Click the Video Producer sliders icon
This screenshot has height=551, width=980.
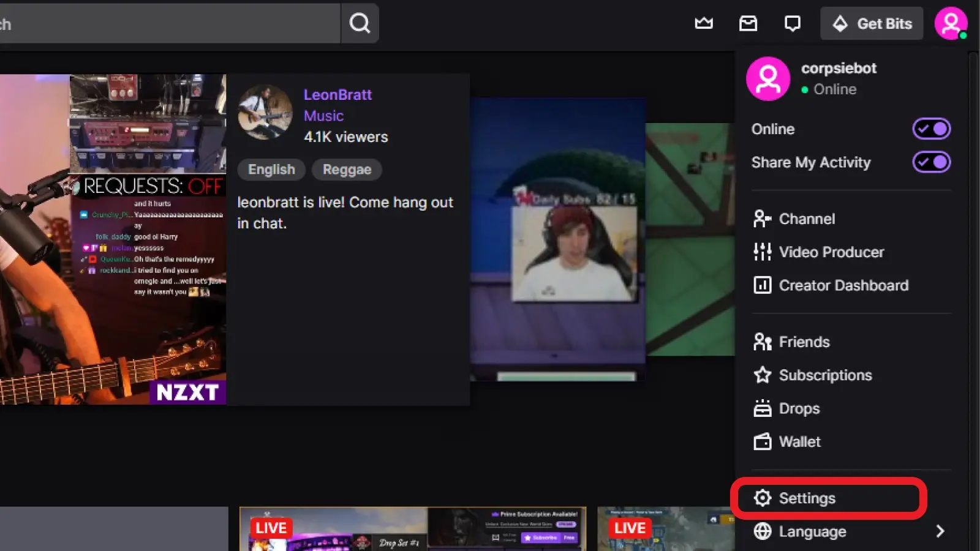point(763,252)
